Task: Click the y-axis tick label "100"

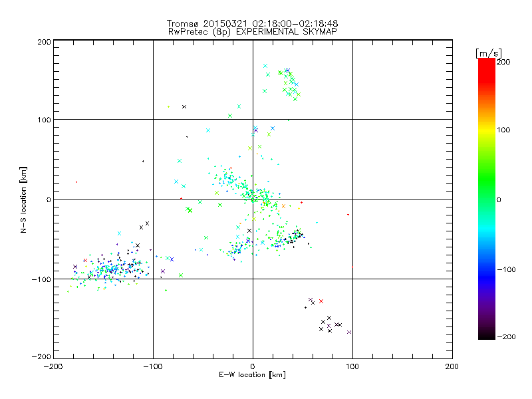Action: pos(45,120)
